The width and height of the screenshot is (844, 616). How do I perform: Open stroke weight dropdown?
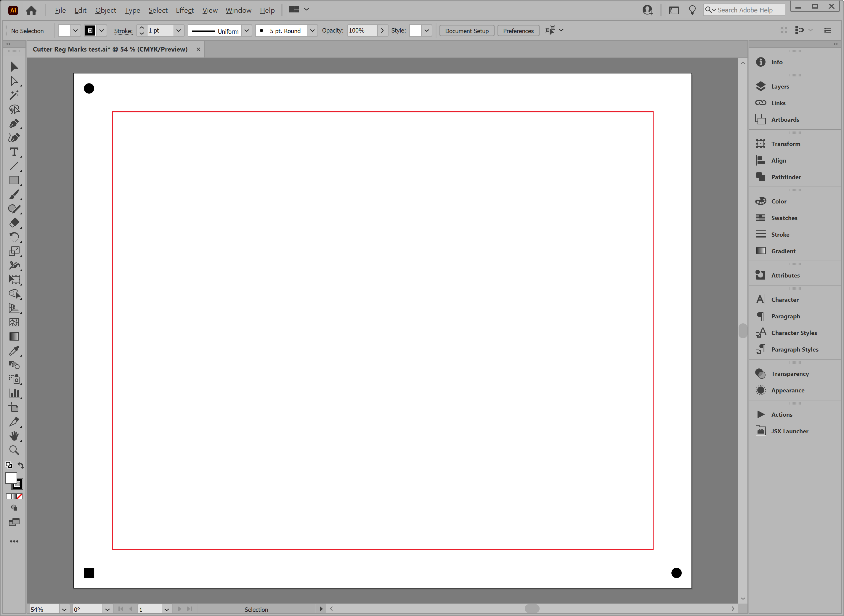pyautogui.click(x=179, y=31)
